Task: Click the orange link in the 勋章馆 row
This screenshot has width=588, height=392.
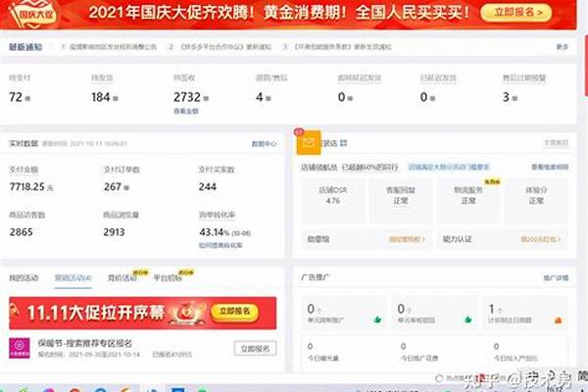Action: pyautogui.click(x=407, y=239)
